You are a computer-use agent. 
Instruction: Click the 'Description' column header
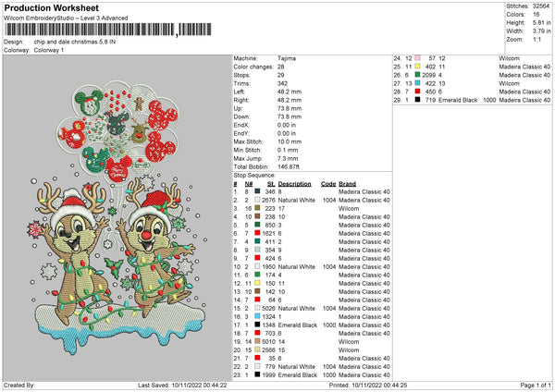pos(294,184)
